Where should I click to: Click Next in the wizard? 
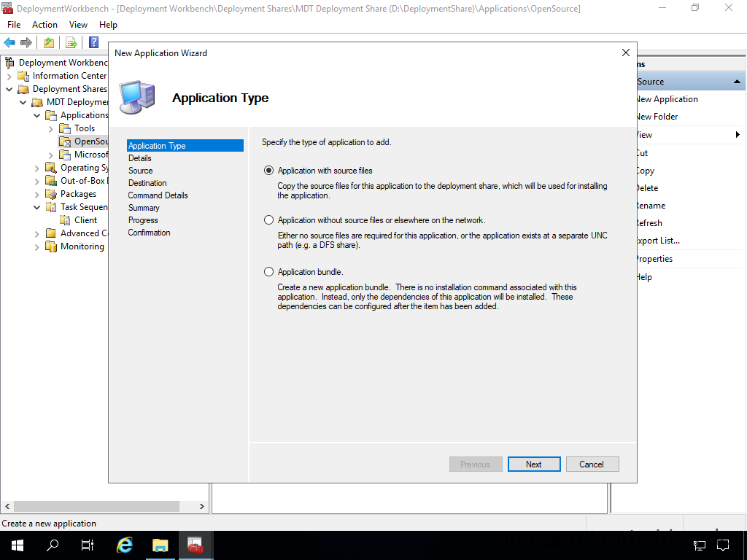pos(533,464)
